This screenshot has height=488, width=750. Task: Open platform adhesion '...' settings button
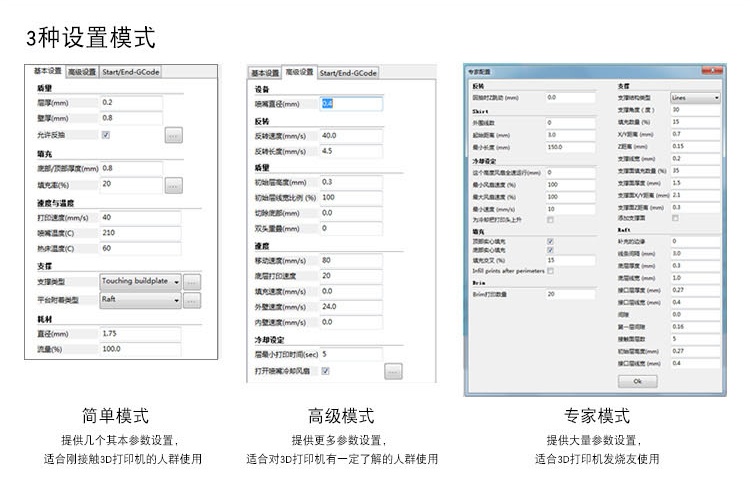pyautogui.click(x=192, y=300)
